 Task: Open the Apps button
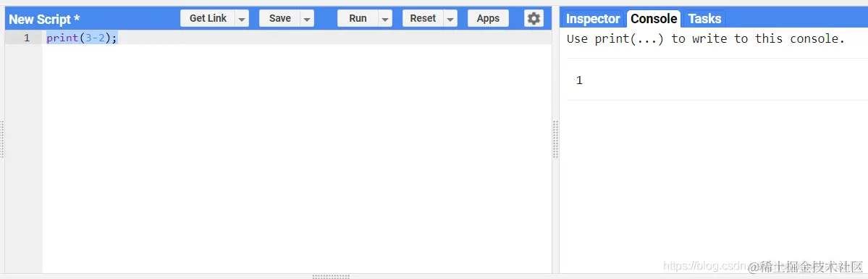click(488, 18)
